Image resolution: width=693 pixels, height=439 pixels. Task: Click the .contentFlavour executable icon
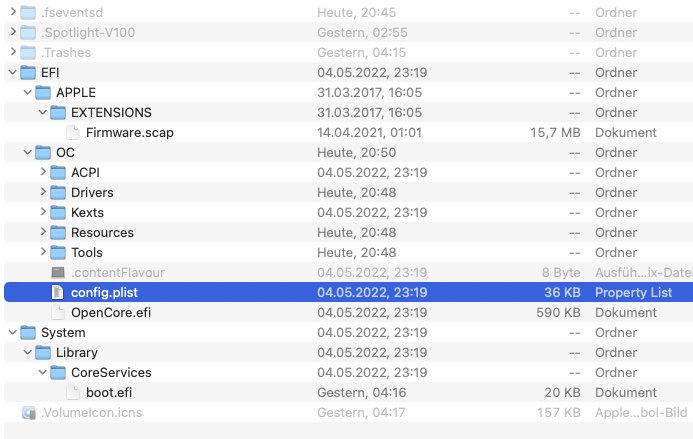point(58,272)
